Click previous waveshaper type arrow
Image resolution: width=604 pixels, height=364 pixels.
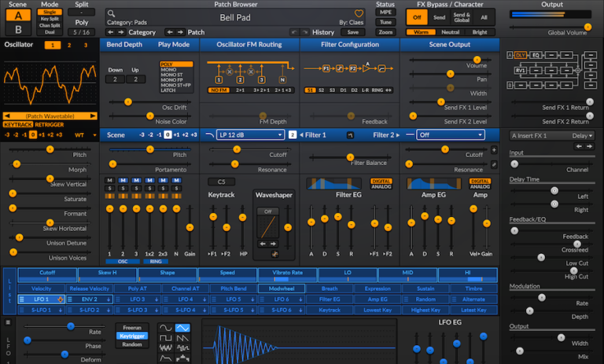pos(263,244)
